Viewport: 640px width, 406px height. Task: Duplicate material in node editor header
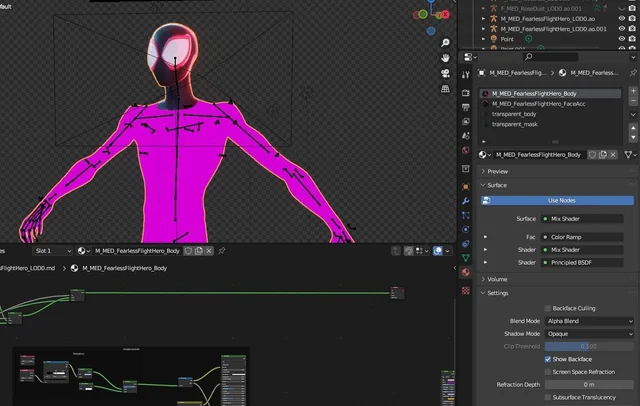pyautogui.click(x=198, y=251)
